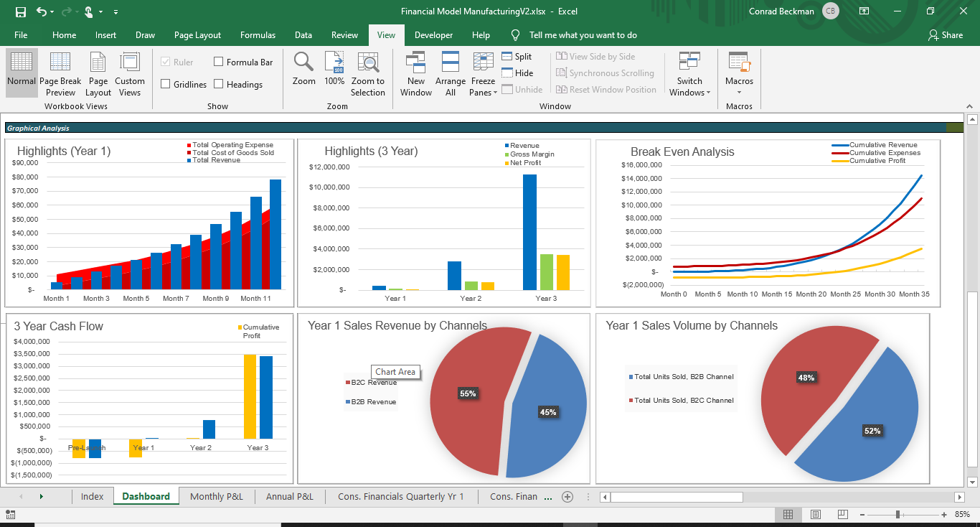
Task: Switch to the Monthly P&L sheet
Action: [217, 496]
